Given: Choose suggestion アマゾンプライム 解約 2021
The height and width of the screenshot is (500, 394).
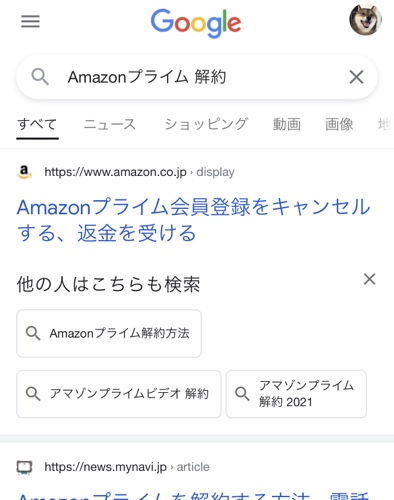Looking at the screenshot, I should coord(296,394).
